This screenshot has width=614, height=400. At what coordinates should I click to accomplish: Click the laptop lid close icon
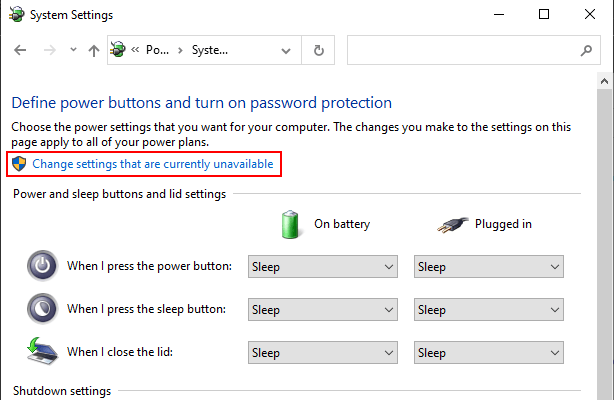pos(42,351)
